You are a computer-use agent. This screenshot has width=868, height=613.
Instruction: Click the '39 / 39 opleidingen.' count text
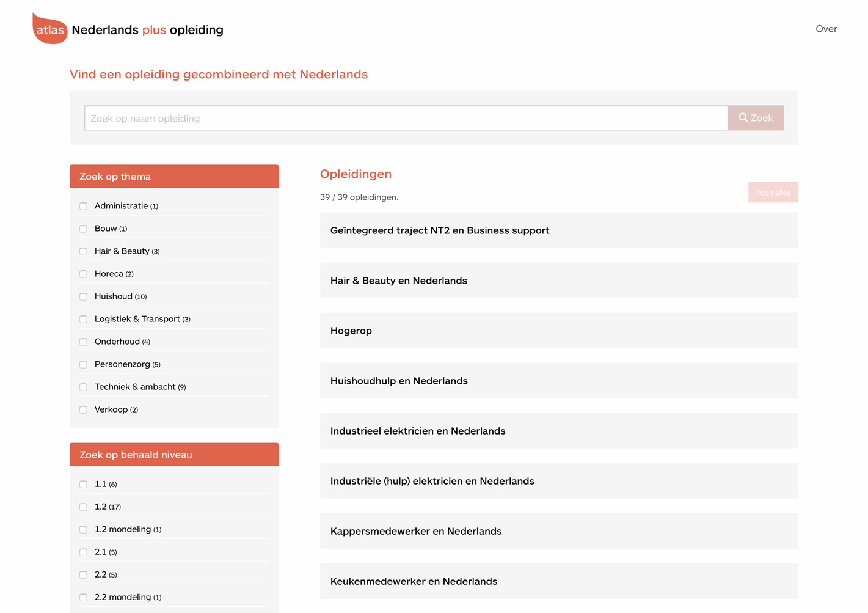click(x=359, y=197)
